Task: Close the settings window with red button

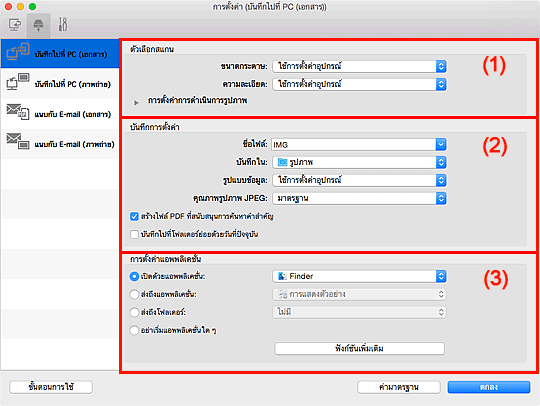Action: click(9, 7)
